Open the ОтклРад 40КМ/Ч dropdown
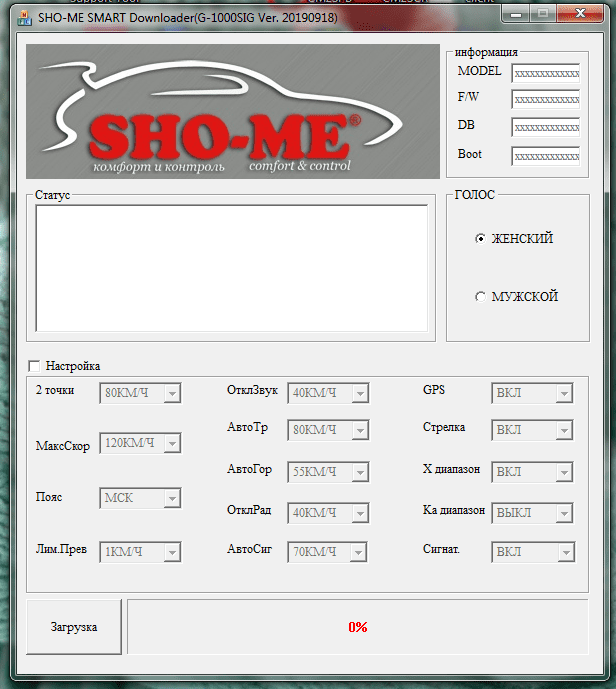The height and width of the screenshot is (689, 616). 328,513
